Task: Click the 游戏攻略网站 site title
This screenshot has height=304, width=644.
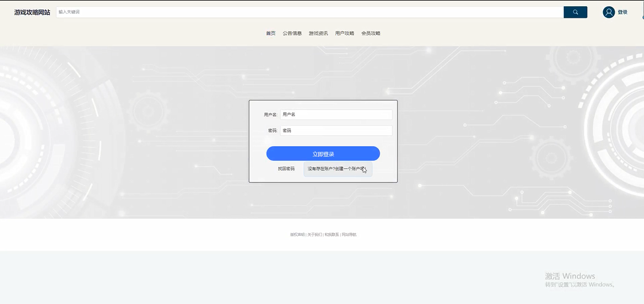Action: [32, 12]
